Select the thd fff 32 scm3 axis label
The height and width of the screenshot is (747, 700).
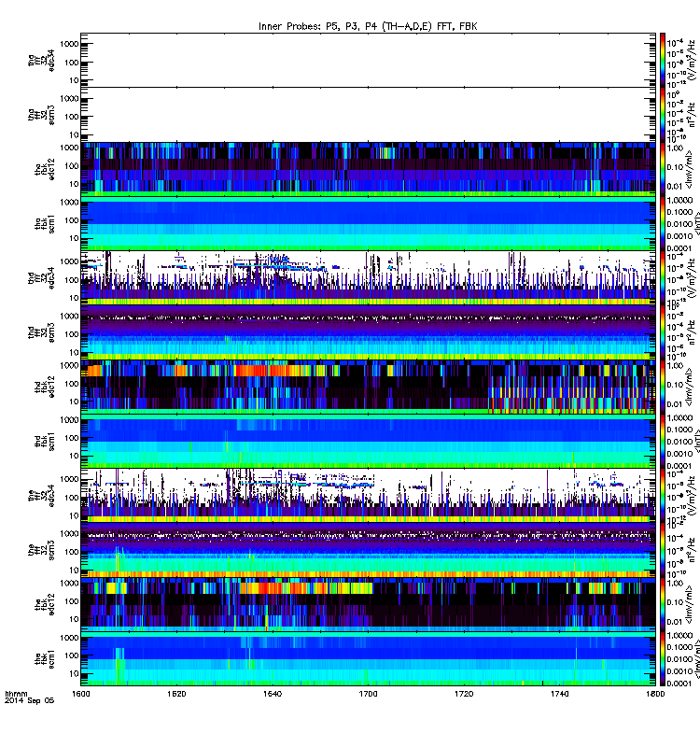click(41, 332)
